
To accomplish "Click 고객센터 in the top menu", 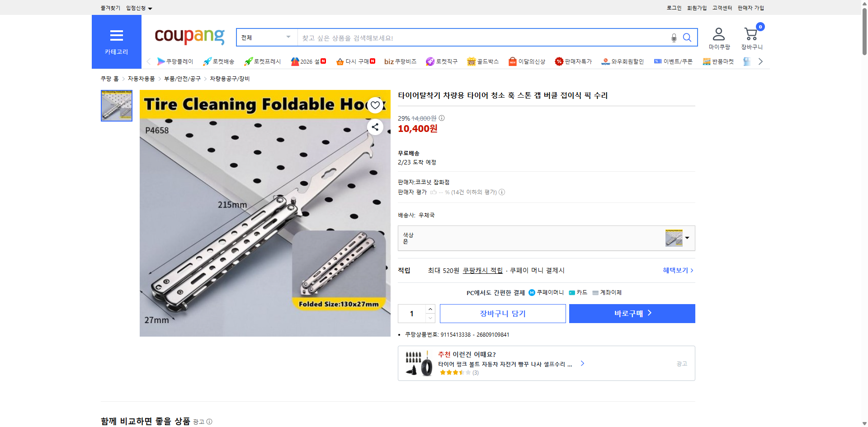I will (722, 7).
